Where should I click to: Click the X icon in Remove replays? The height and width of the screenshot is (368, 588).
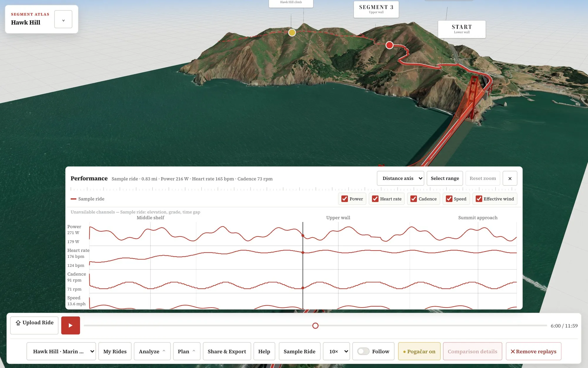[x=513, y=352]
